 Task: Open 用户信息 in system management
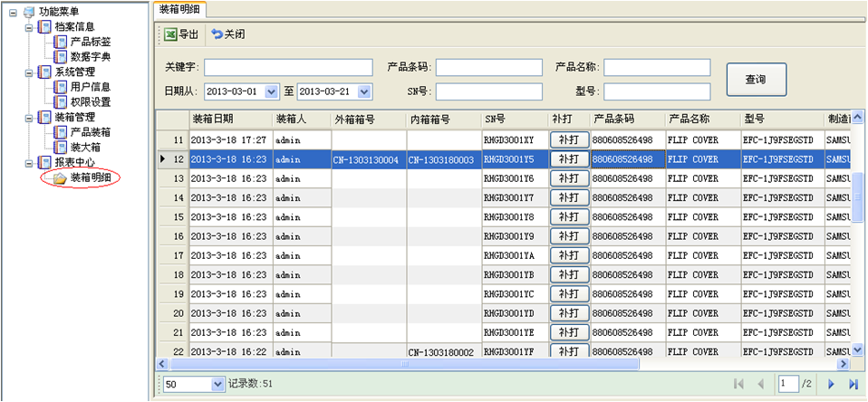[90, 87]
